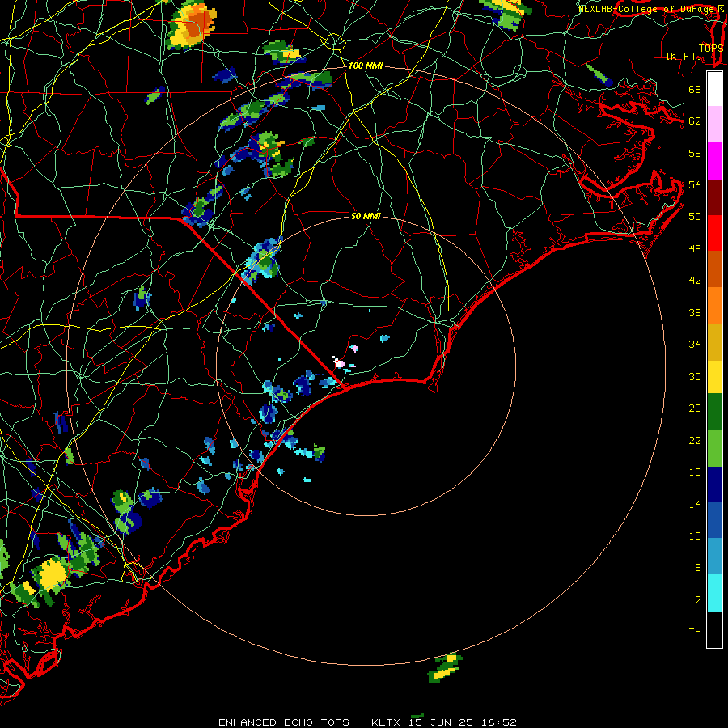Click the '14' legend value
Image resolution: width=728 pixels, height=728 pixels.
pos(695,504)
